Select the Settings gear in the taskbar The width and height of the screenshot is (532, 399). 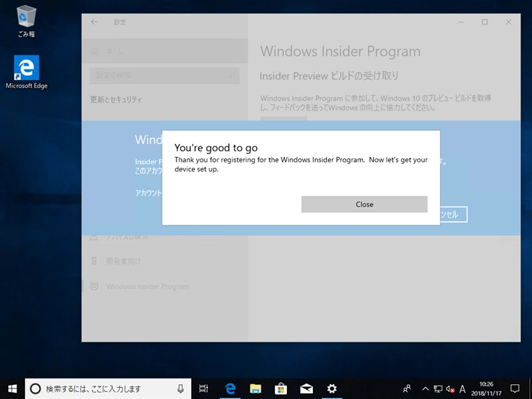click(x=332, y=388)
